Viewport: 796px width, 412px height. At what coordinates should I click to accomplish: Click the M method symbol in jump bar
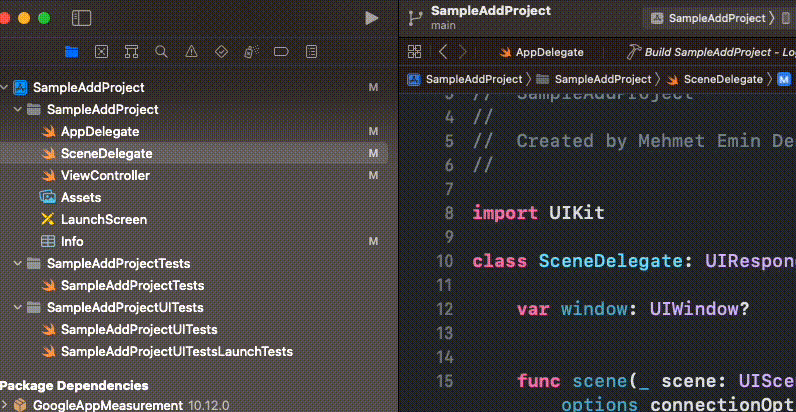(x=784, y=79)
